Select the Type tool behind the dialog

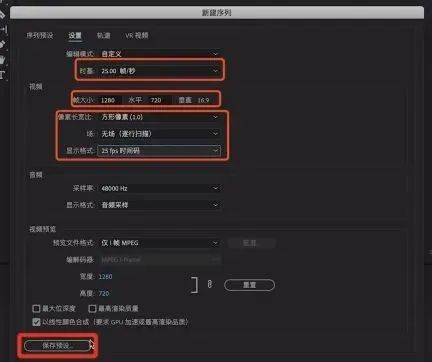coord(2,74)
